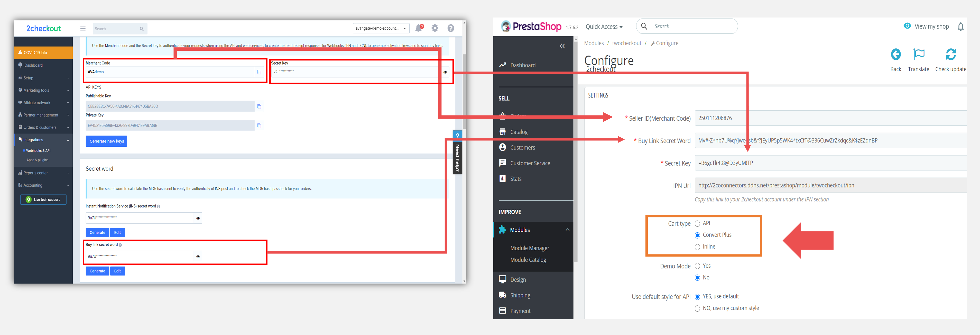Click the Translate flag icon
The image size is (980, 335).
pos(919,55)
